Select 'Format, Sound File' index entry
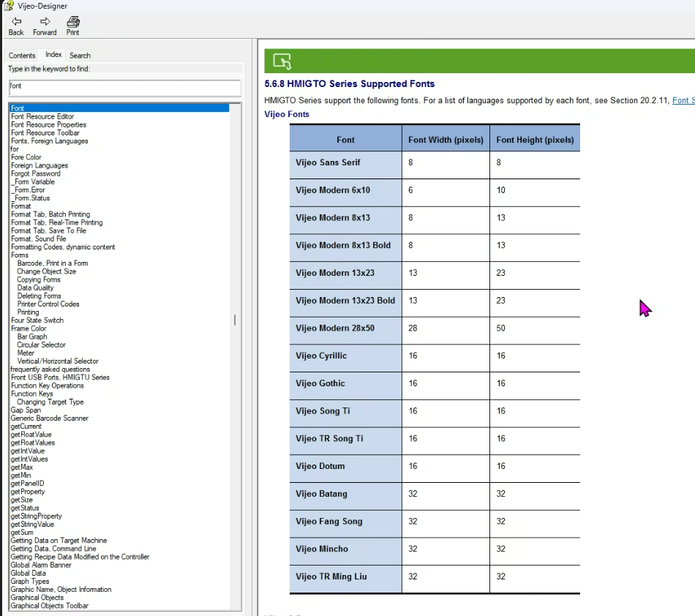 (x=39, y=239)
